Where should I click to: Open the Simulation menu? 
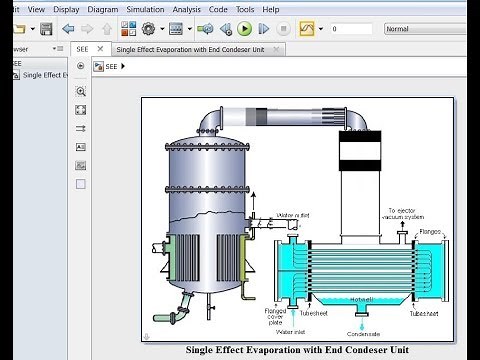click(145, 10)
